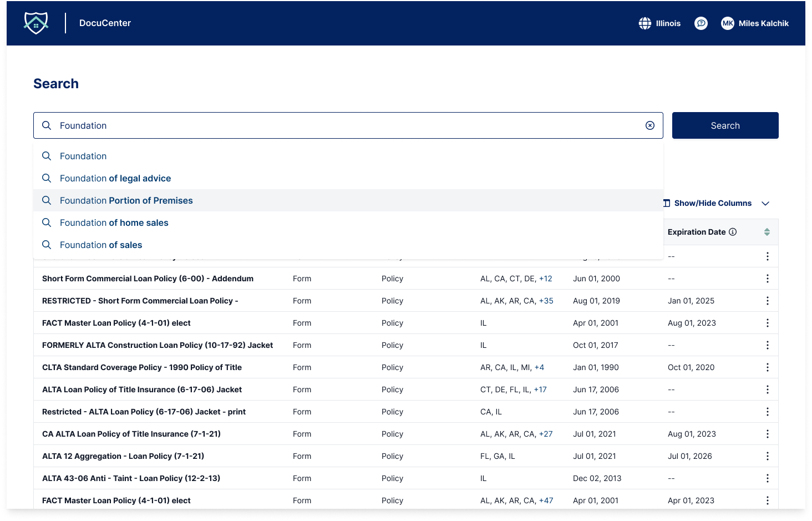812x521 pixels.
Task: Click the columns icon beside Show/Hide Columns
Action: coord(667,203)
